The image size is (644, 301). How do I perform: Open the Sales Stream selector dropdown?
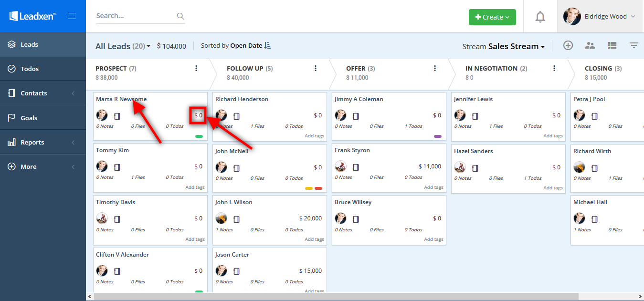517,46
